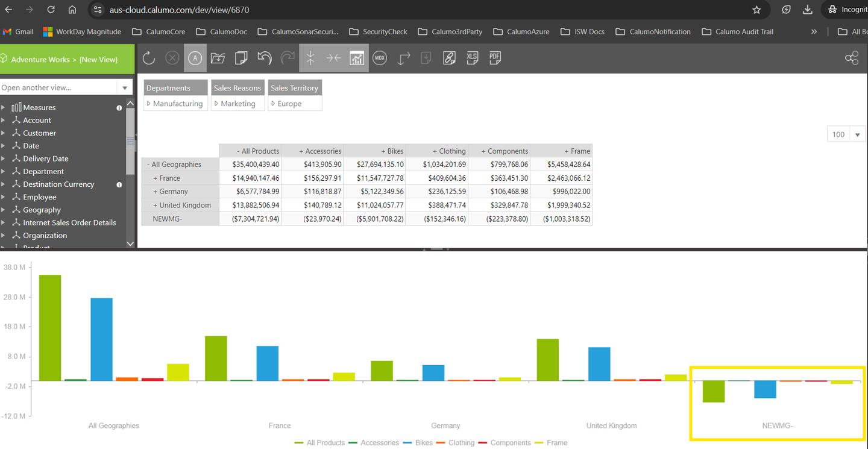The width and height of the screenshot is (868, 449).
Task: Click the open folder toolbar icon
Action: 218,58
